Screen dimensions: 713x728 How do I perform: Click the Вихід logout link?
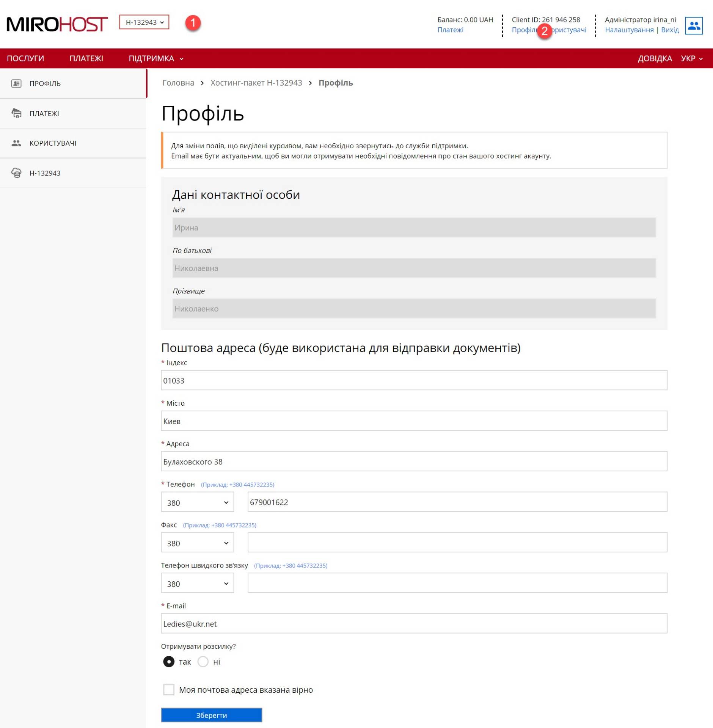670,30
